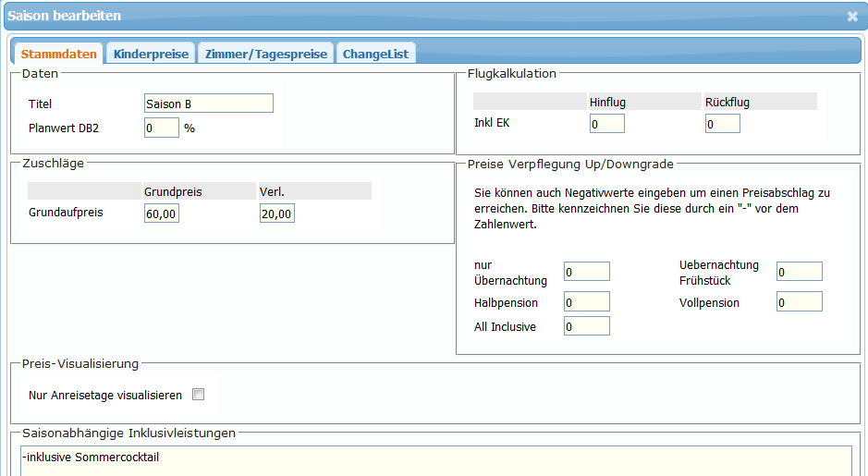Select the Verl. field showing 20,00

point(277,214)
